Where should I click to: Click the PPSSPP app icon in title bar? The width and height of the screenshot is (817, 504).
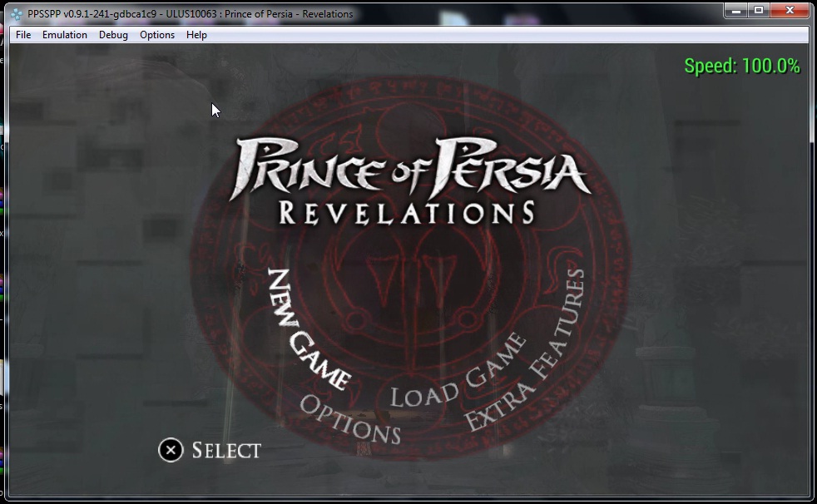click(x=16, y=14)
